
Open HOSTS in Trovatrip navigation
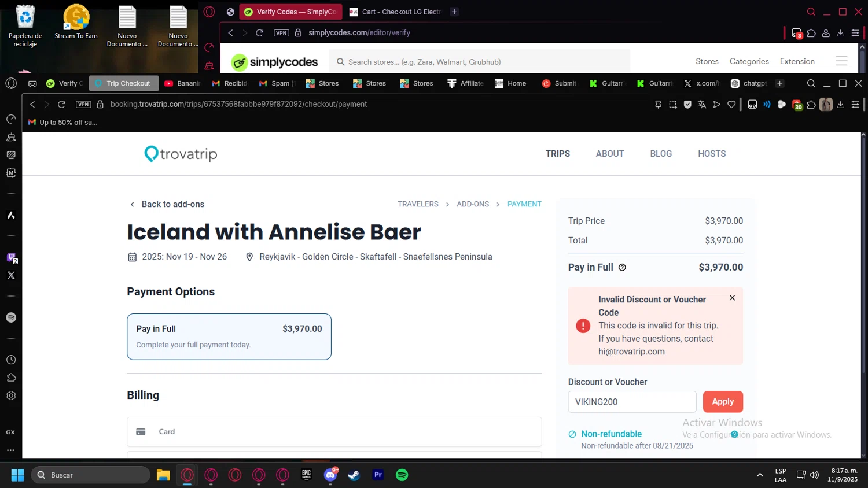pos(712,154)
